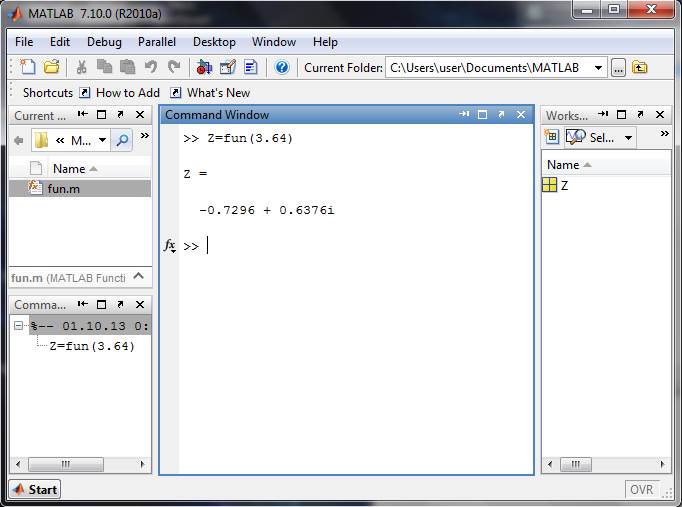
Task: Open the Debug menu
Action: click(104, 42)
